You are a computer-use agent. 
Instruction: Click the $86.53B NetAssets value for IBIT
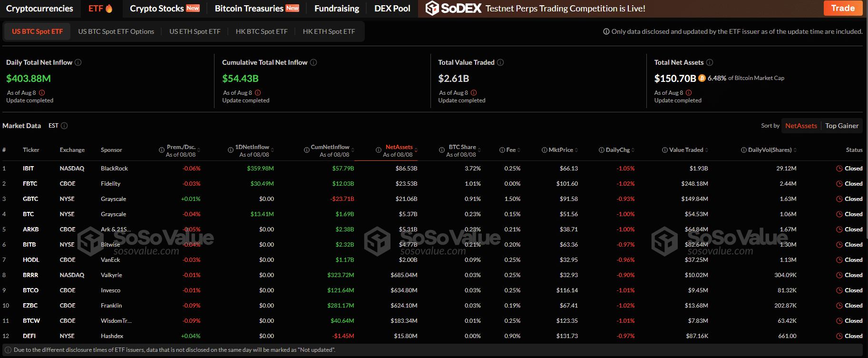click(406, 169)
